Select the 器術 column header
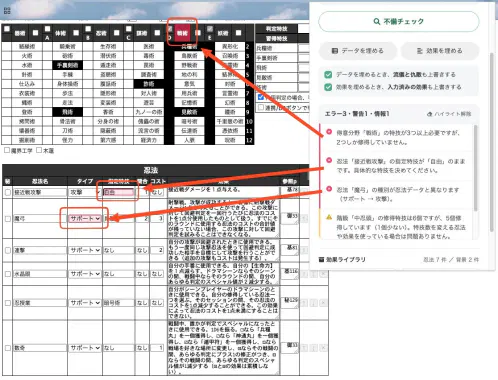 point(20,33)
